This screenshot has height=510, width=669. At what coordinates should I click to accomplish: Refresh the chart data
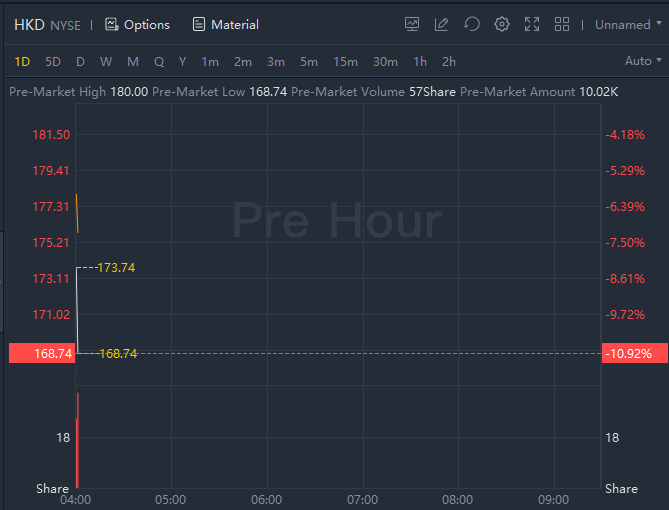tap(472, 24)
